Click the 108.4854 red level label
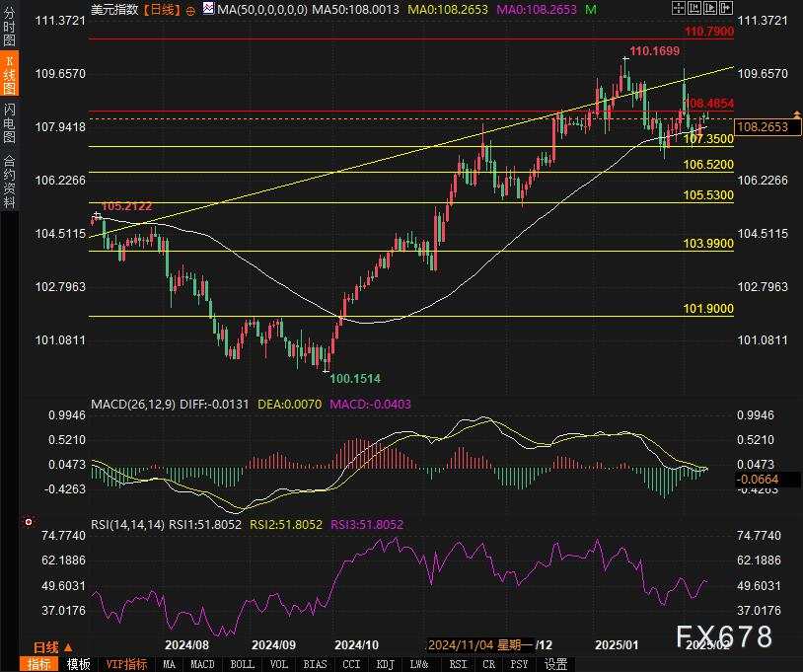Screen dimensions: 803x672 pos(710,104)
